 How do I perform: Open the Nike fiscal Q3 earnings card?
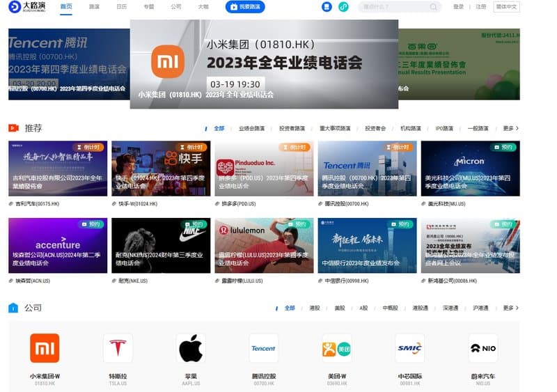[x=161, y=246]
